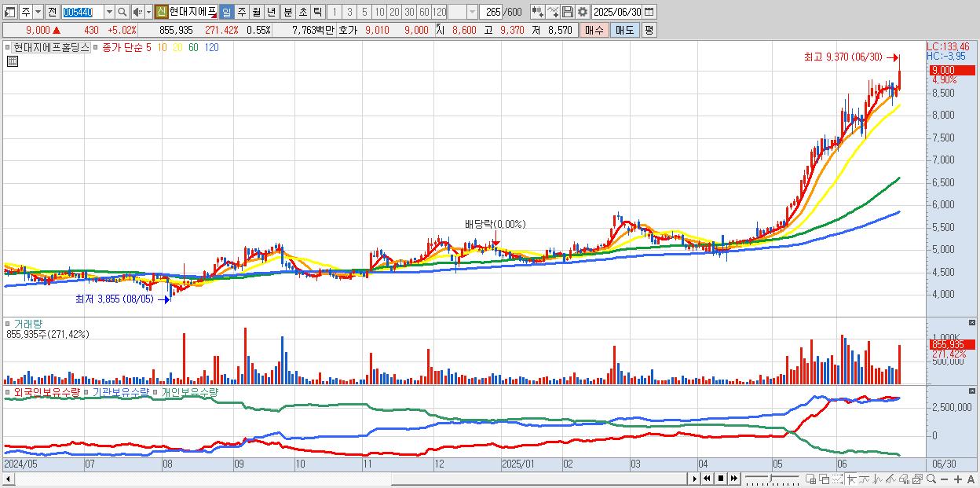Click the 매수 buy button
The image size is (980, 488).
coord(594,30)
